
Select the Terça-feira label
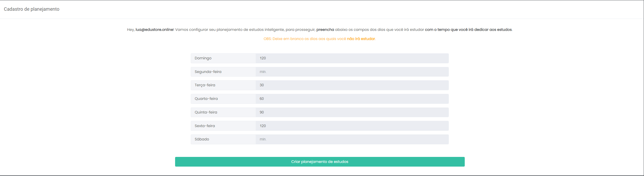[205, 85]
